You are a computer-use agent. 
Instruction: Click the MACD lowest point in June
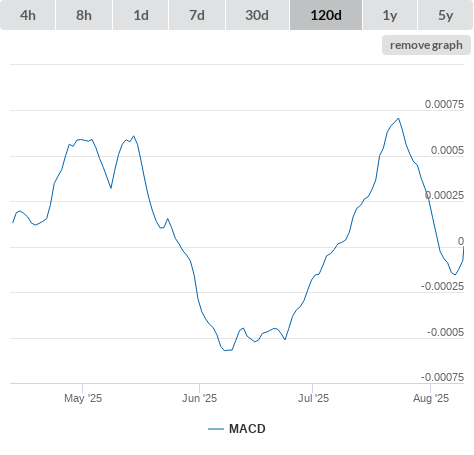pyautogui.click(x=225, y=350)
